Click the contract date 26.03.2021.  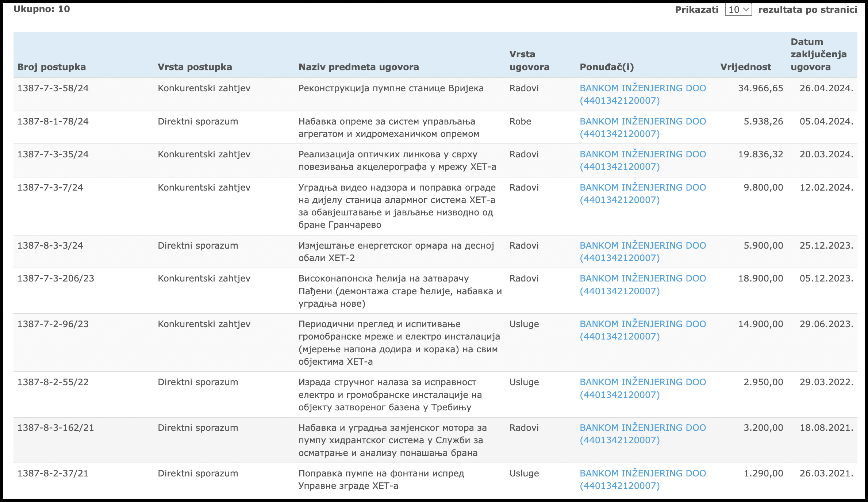[x=826, y=474]
